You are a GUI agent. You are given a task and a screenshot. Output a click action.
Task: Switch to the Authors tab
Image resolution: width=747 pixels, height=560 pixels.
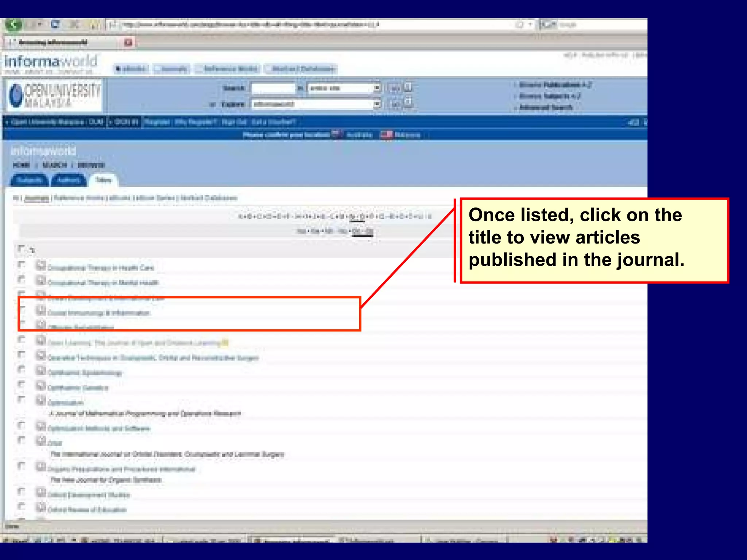point(68,180)
